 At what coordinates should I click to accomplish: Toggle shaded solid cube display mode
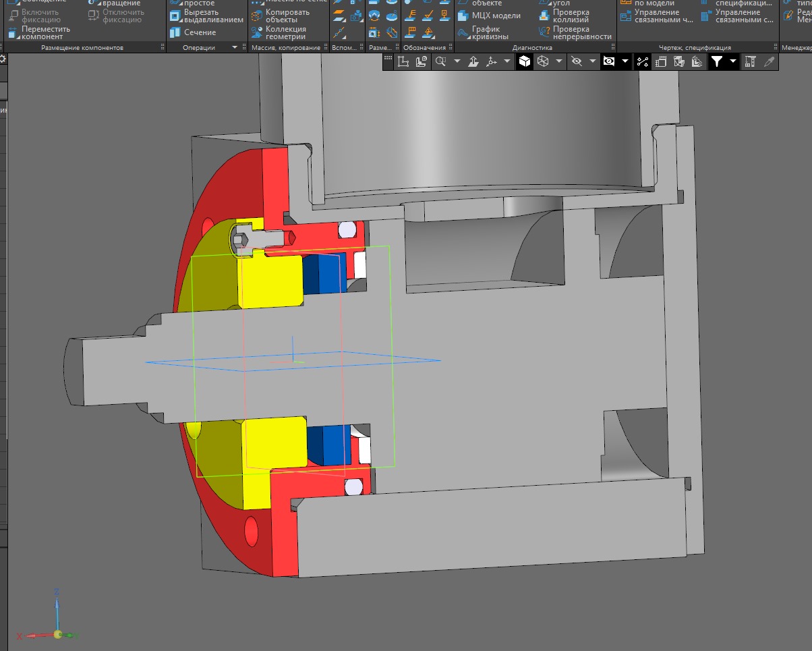[x=524, y=62]
